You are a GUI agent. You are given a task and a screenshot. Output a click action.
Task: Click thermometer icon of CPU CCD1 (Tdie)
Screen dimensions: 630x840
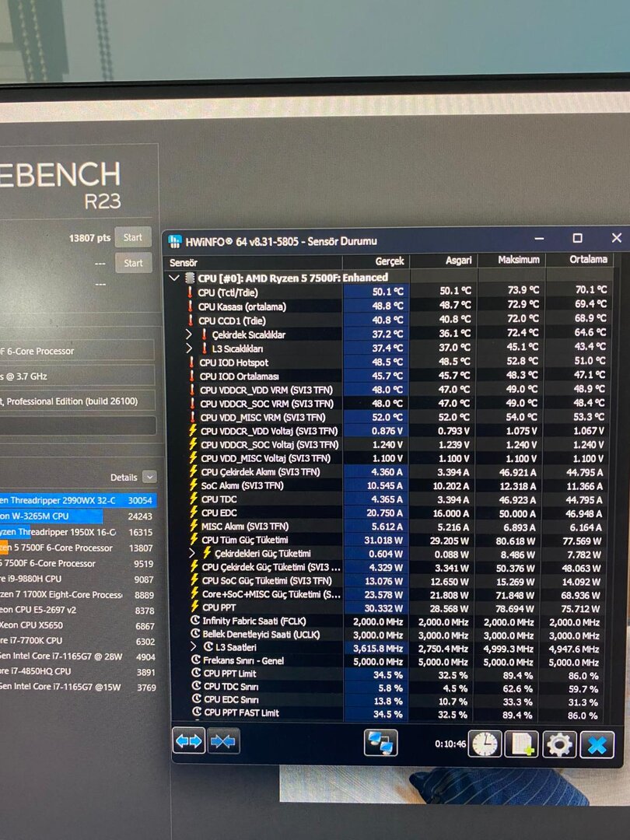191,320
